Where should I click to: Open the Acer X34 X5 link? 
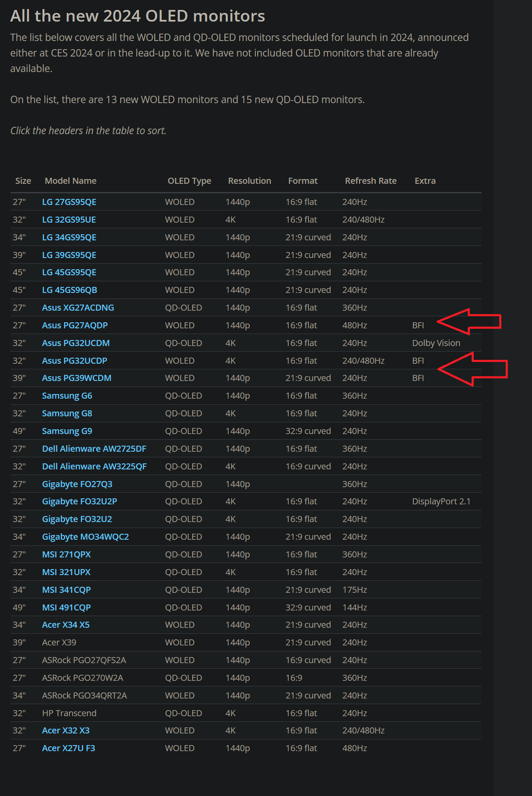click(66, 625)
